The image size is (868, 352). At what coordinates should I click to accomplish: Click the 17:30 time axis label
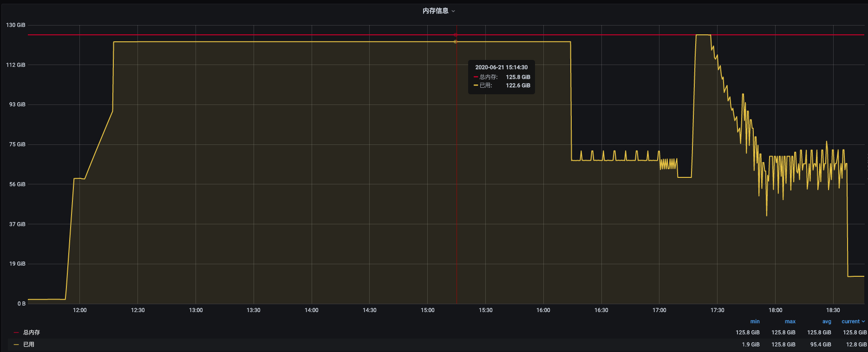(718, 310)
